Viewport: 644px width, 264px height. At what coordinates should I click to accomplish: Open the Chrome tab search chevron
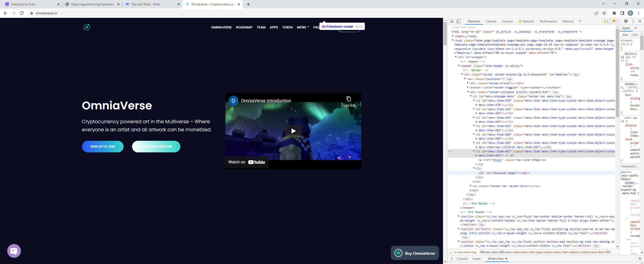pos(603,4)
